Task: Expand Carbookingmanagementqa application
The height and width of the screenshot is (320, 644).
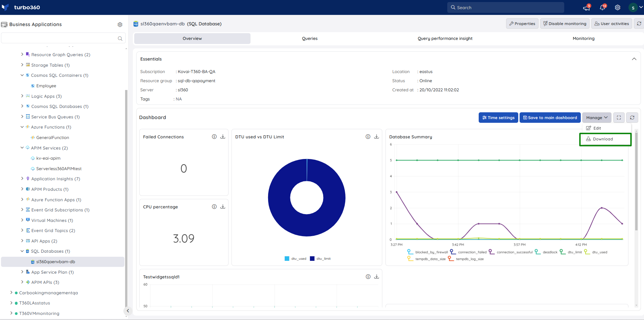Action: coord(11,293)
